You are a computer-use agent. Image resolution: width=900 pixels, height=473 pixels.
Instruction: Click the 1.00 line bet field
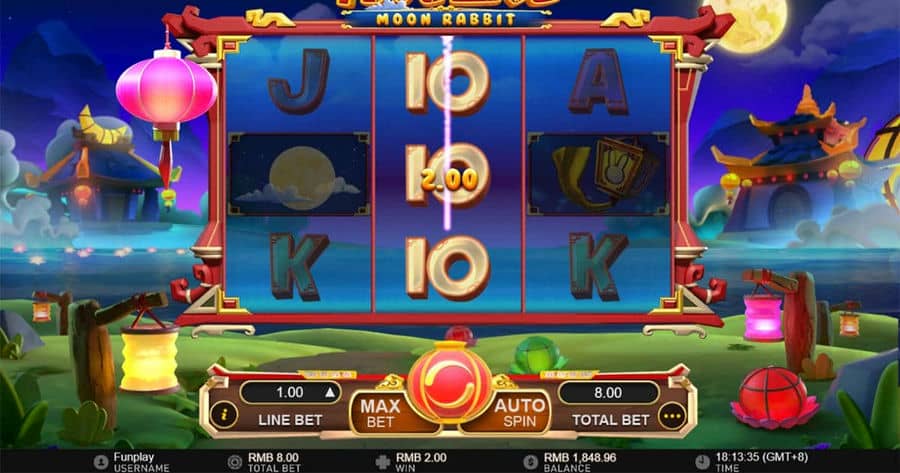(x=290, y=393)
